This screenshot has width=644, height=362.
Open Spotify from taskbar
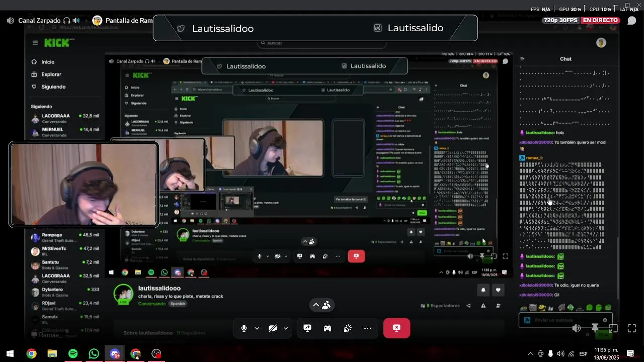coord(73,354)
